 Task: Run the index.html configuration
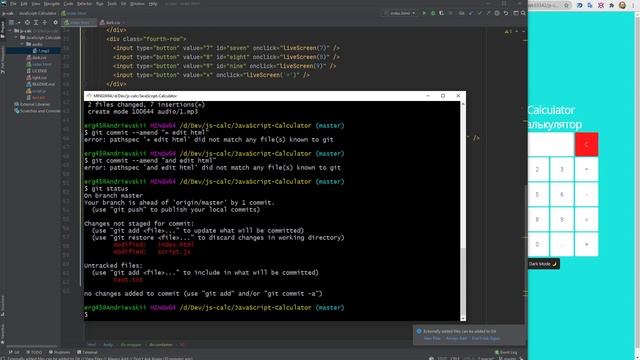[424, 13]
